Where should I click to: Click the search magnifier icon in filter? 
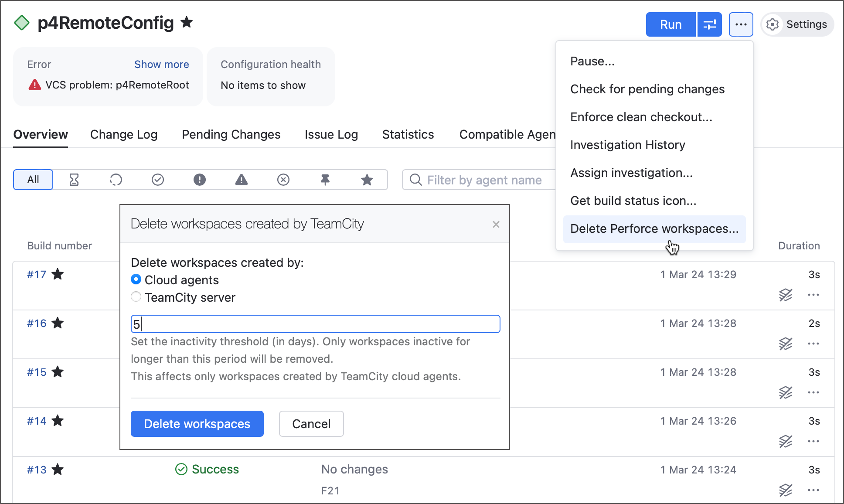(x=416, y=180)
